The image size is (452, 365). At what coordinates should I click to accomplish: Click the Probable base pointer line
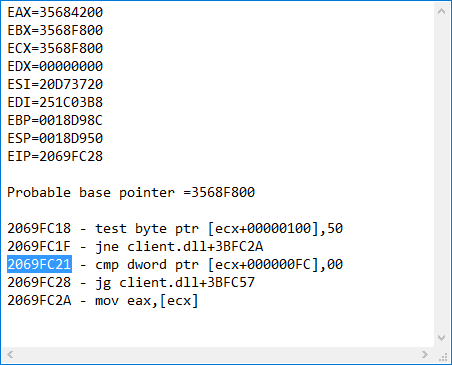coord(131,192)
